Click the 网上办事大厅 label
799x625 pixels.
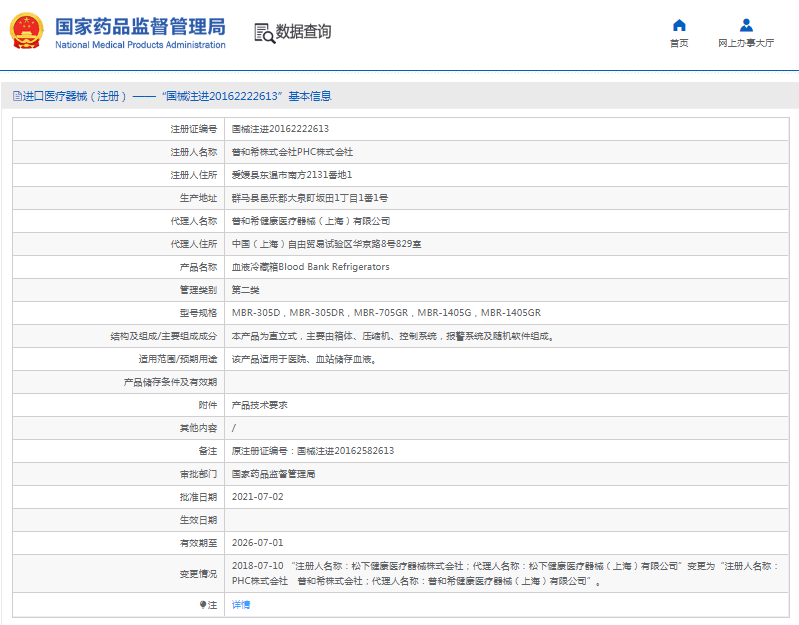pyautogui.click(x=746, y=43)
